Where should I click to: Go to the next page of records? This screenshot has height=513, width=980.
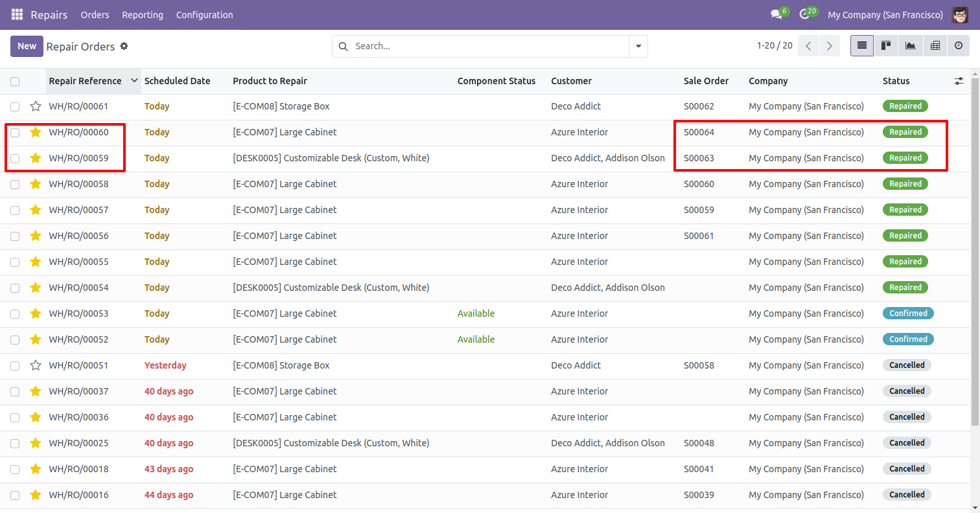[829, 46]
